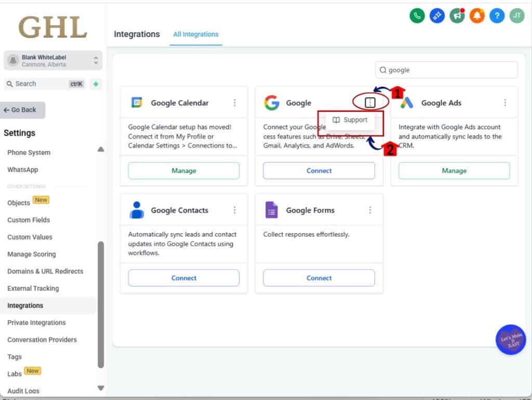Viewport: 532px width, 400px height.
Task: Click the magnifier icon in integrations search
Action: pyautogui.click(x=383, y=70)
